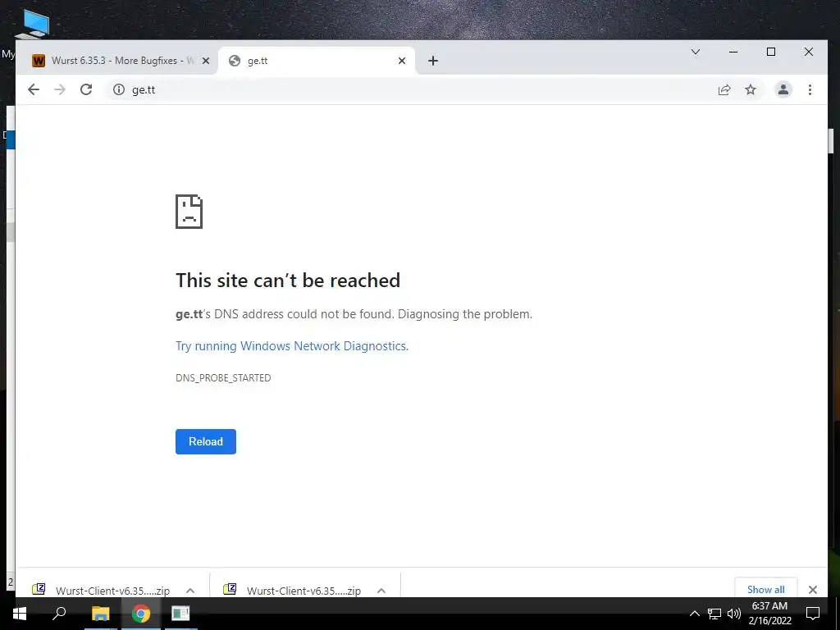This screenshot has height=630, width=840.
Task: Open File Explorer from the taskbar
Action: (x=100, y=614)
